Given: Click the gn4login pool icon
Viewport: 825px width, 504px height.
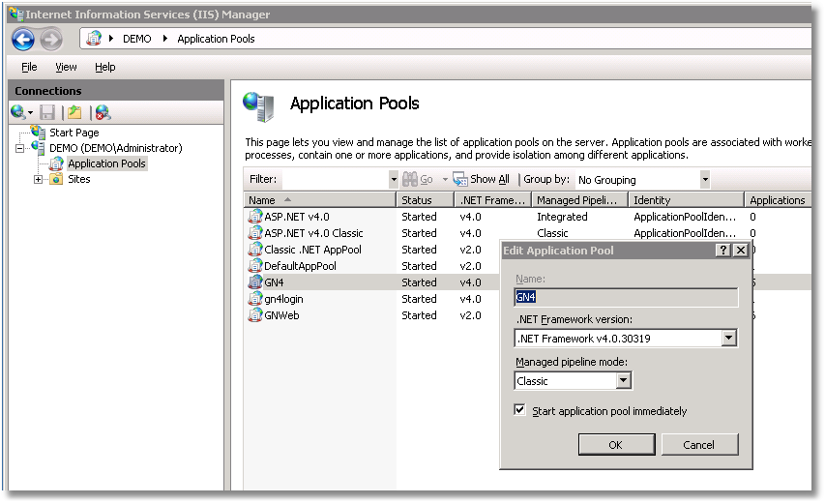Looking at the screenshot, I should (x=255, y=299).
